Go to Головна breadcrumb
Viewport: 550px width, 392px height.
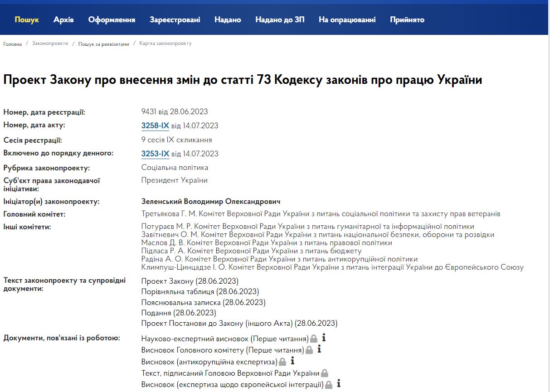click(x=12, y=44)
